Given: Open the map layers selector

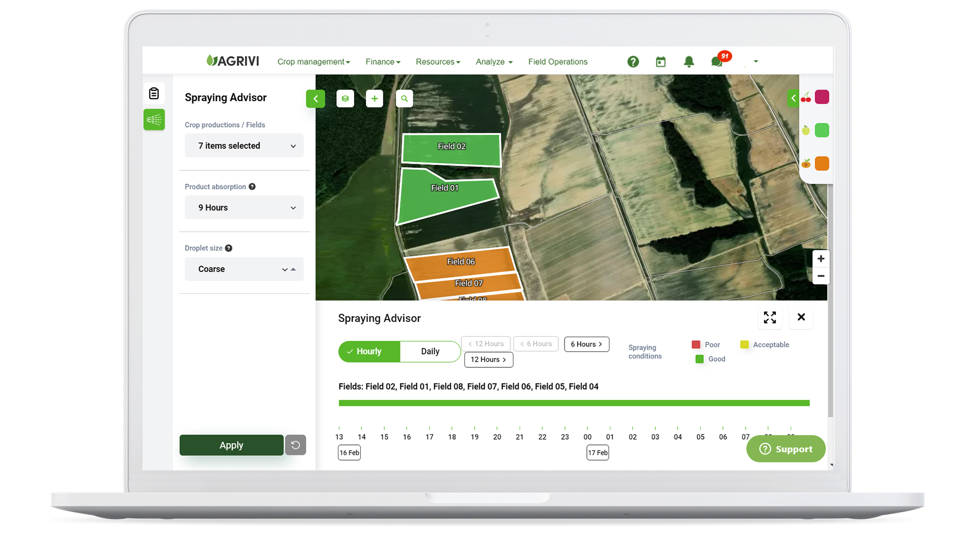Looking at the screenshot, I should pyautogui.click(x=345, y=98).
